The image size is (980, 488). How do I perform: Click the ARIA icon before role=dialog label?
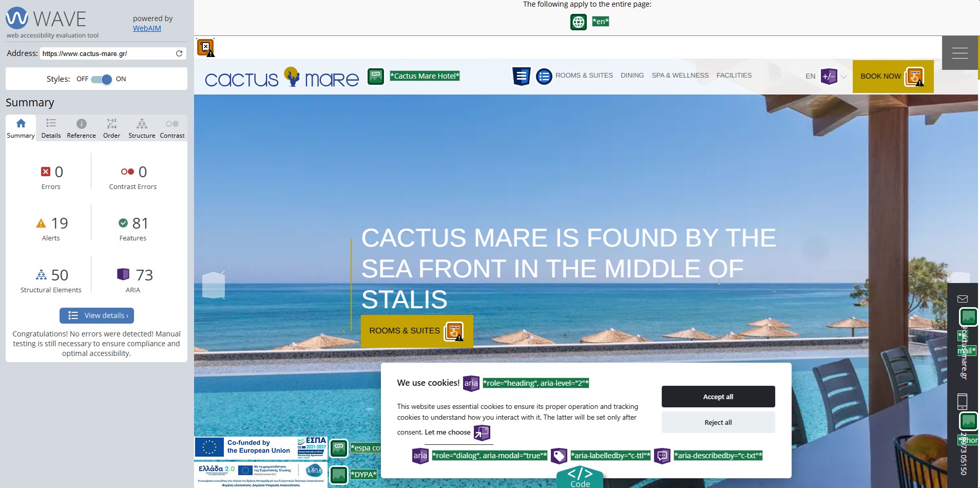[420, 456]
